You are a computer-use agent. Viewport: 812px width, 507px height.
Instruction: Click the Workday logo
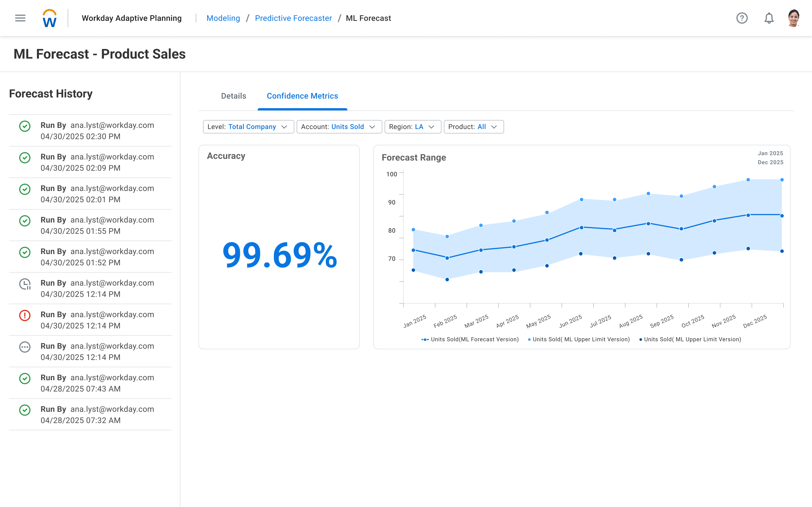pyautogui.click(x=49, y=18)
